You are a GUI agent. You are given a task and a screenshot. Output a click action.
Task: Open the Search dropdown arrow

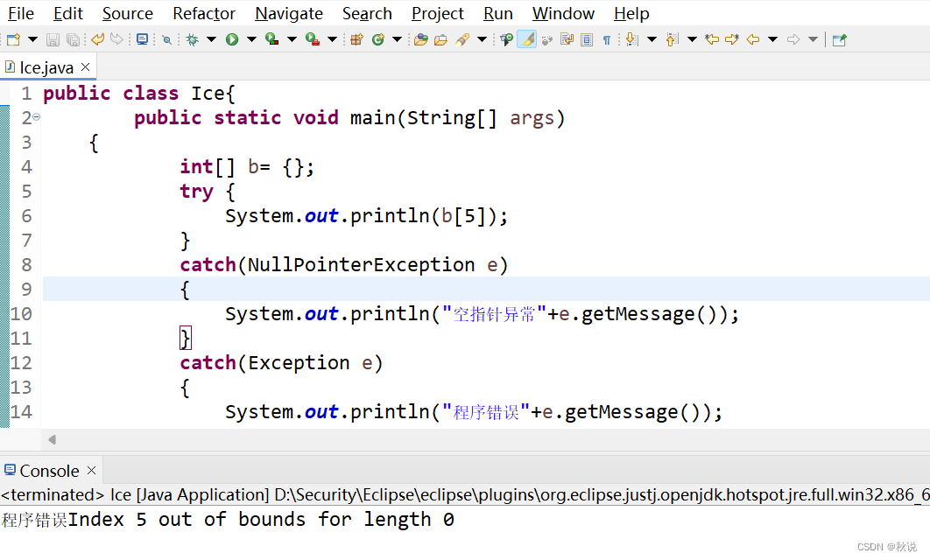tap(482, 39)
